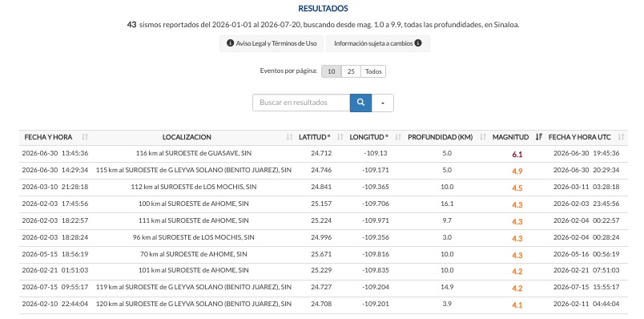Select the 4.5 magnitude value
The height and width of the screenshot is (319, 644).
(x=517, y=188)
